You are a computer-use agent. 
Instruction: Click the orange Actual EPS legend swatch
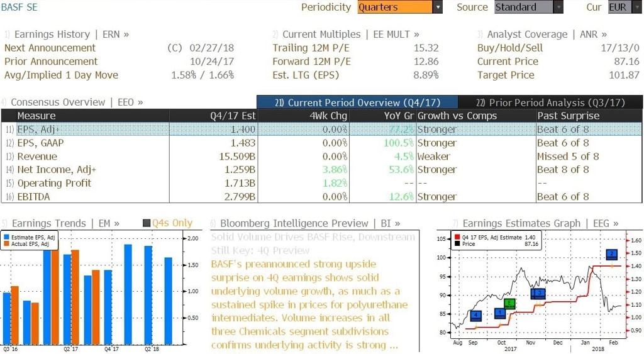[6, 244]
